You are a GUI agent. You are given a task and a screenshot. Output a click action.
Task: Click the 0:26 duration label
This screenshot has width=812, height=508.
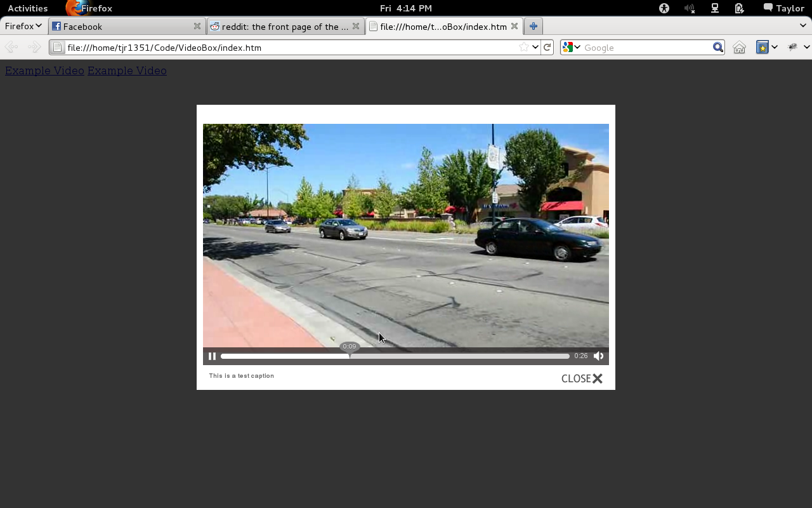point(581,356)
